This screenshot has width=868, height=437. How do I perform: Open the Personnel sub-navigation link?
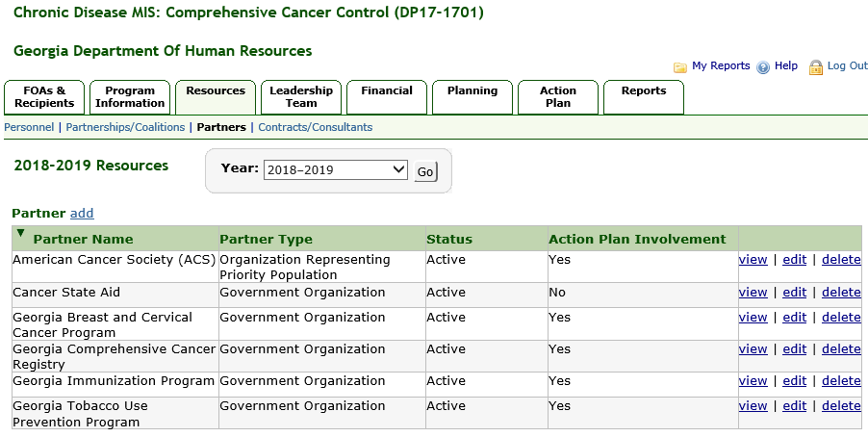pos(29,127)
